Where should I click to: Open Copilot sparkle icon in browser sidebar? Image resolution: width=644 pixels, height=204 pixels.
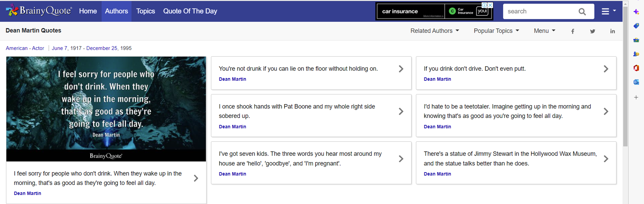point(636,12)
